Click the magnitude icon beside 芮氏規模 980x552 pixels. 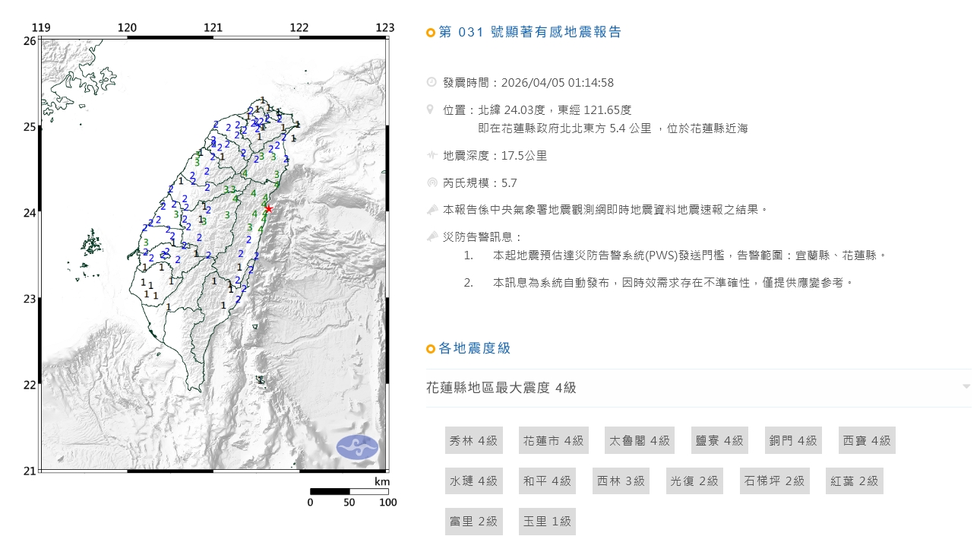click(432, 182)
